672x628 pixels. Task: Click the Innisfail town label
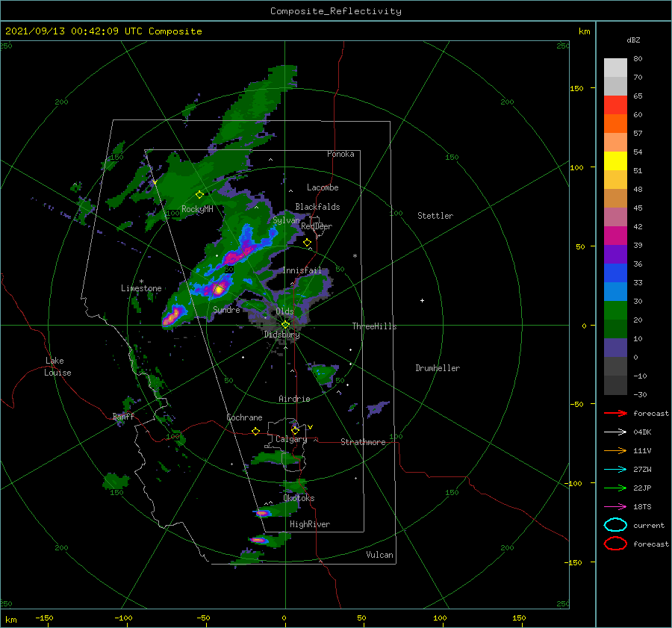point(302,270)
